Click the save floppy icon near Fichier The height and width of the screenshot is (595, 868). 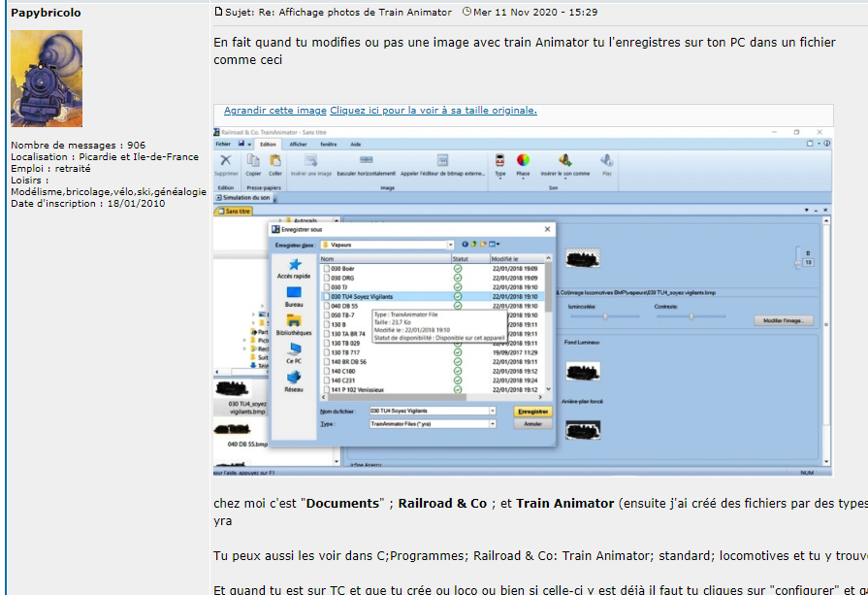click(241, 144)
